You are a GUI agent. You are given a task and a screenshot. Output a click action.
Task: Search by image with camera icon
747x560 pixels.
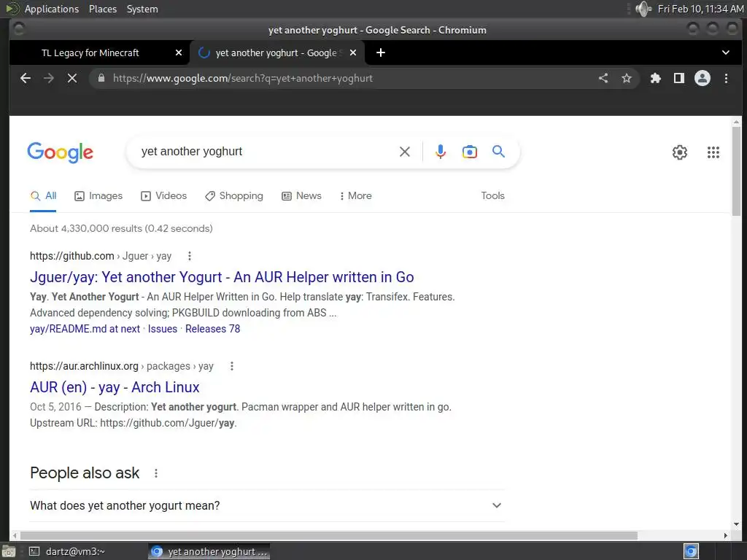(470, 152)
